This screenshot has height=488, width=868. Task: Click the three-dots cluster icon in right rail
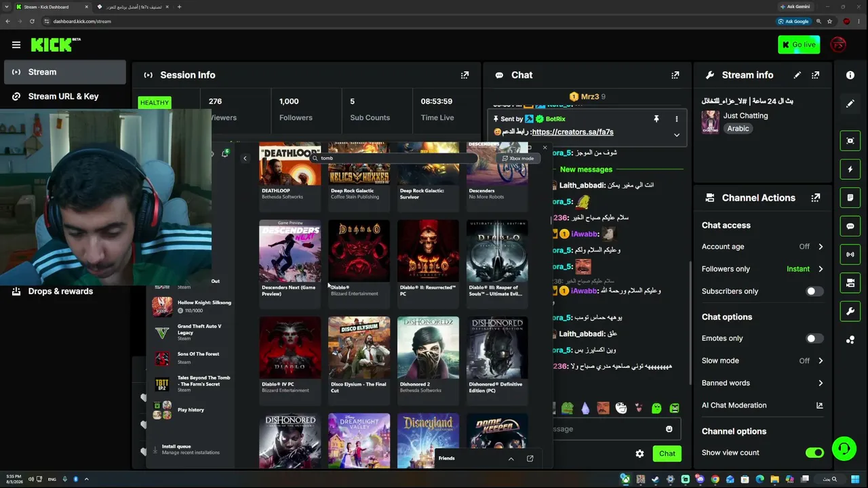[850, 340]
